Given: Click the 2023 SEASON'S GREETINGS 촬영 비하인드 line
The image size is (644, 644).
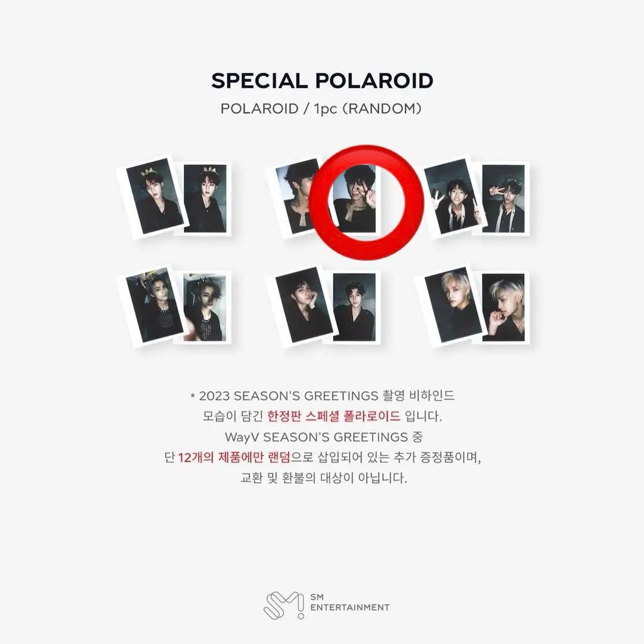Looking at the screenshot, I should (323, 396).
